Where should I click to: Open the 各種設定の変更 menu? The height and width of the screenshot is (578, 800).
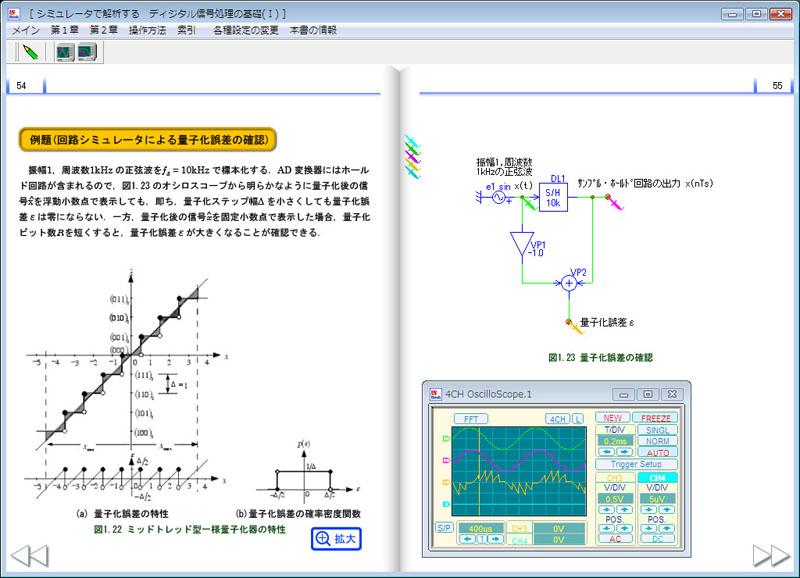pos(246,30)
